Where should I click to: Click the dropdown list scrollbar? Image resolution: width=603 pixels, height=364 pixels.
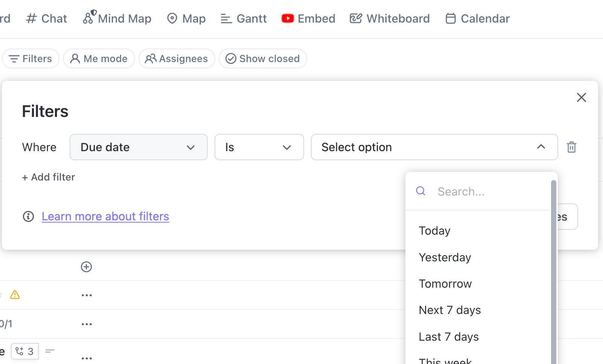(553, 271)
